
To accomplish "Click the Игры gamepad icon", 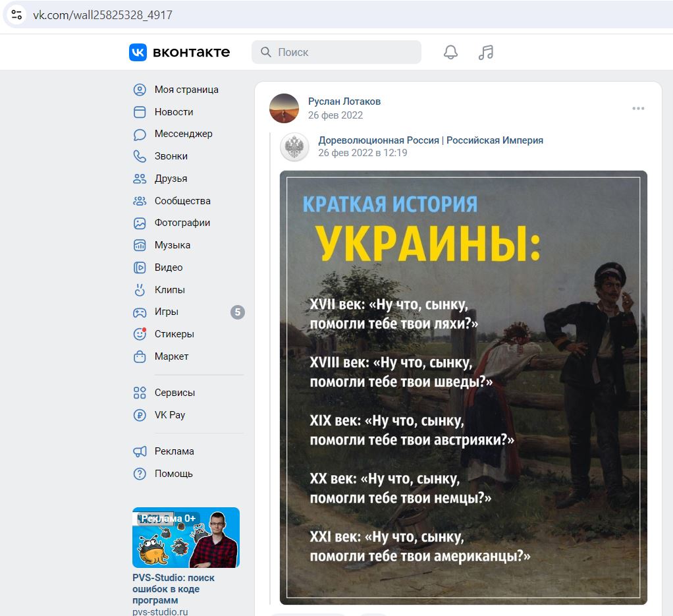I will [x=140, y=312].
